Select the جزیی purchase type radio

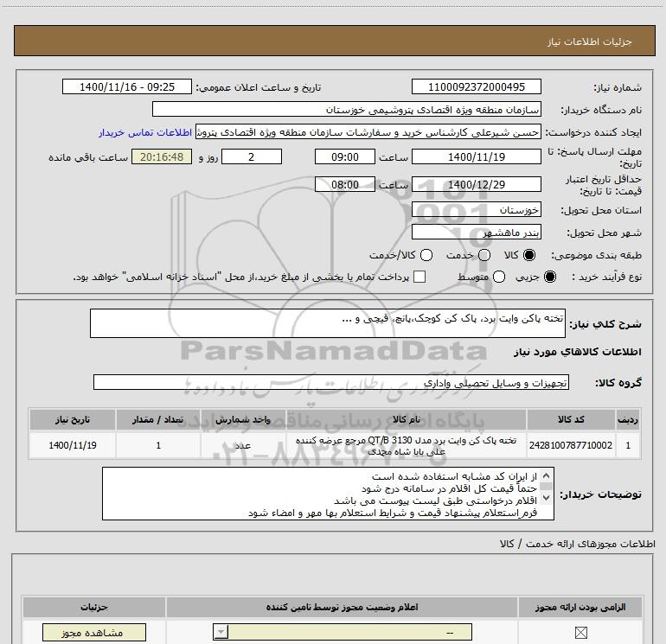(549, 277)
